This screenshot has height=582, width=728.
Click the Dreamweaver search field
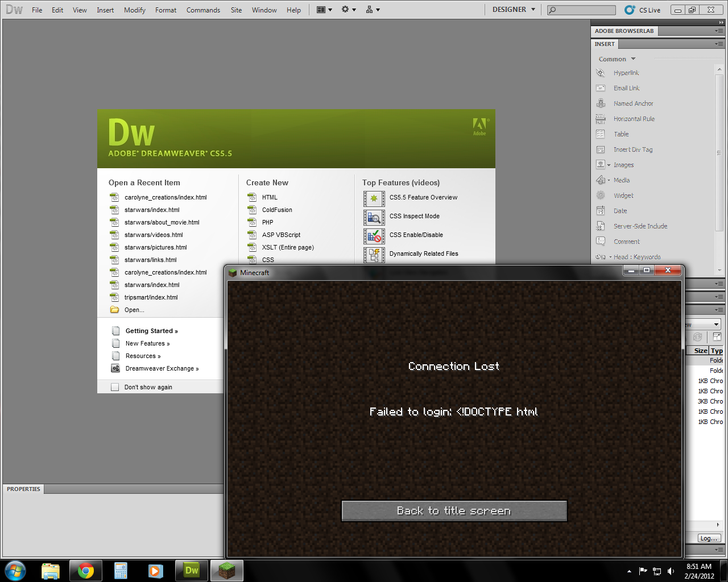[x=581, y=10]
